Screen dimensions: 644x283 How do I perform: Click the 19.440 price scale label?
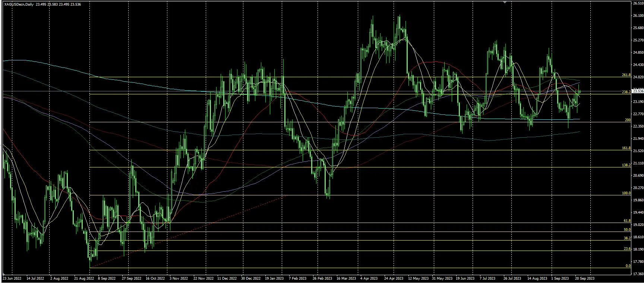[x=638, y=212]
